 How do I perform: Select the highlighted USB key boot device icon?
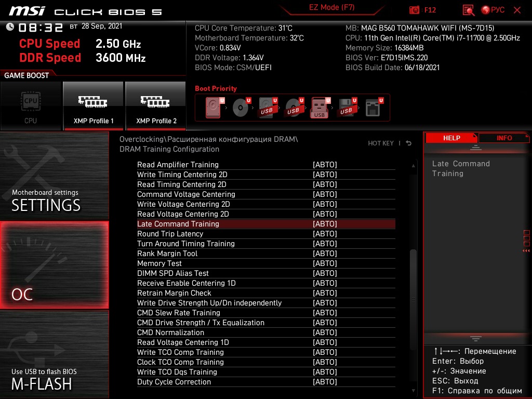pos(320,108)
